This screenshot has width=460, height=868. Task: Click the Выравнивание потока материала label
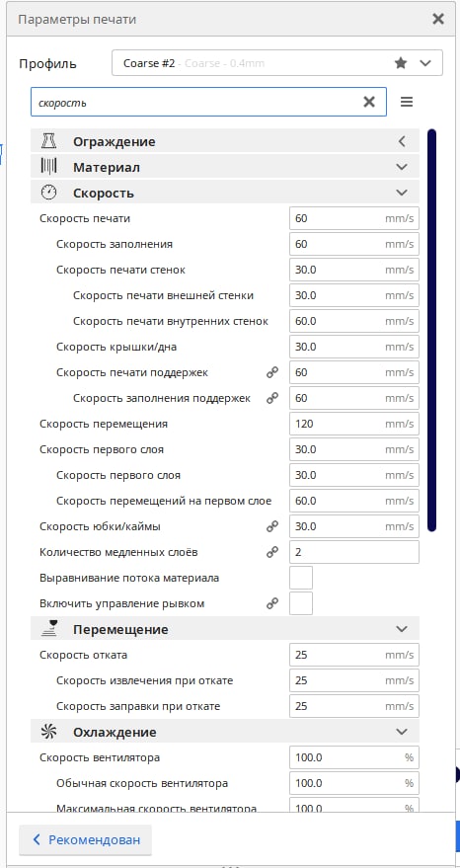pyautogui.click(x=129, y=578)
